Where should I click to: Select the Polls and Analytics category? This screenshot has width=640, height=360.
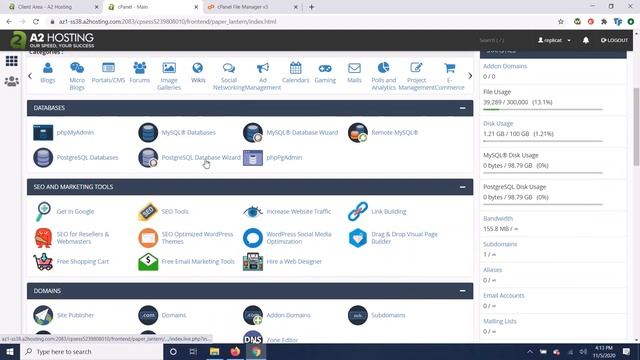[384, 76]
